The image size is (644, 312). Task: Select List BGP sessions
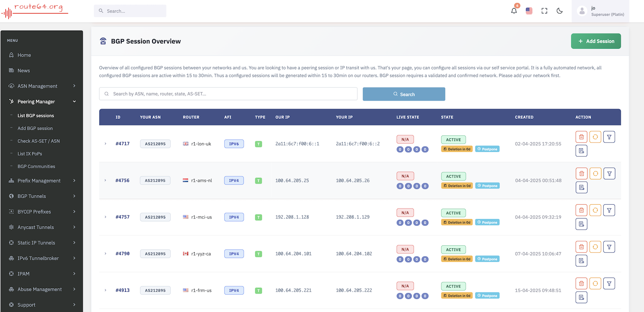pyautogui.click(x=36, y=116)
